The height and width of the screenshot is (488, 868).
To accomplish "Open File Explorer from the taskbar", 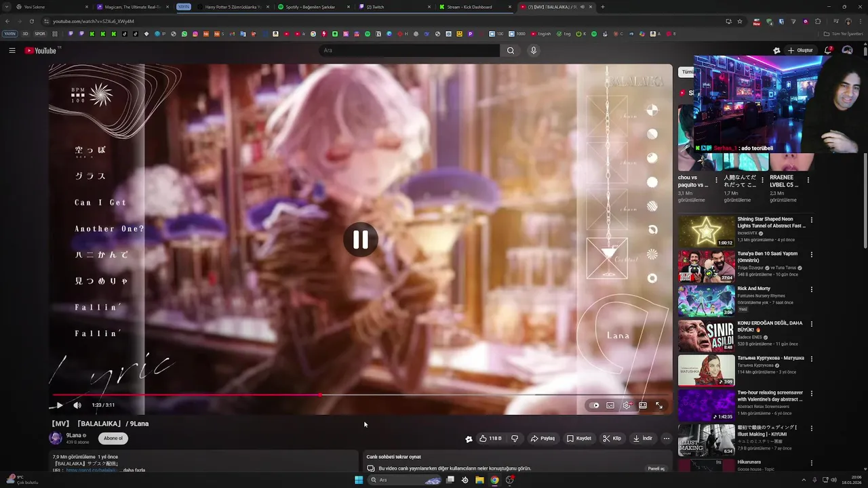I will point(479,480).
